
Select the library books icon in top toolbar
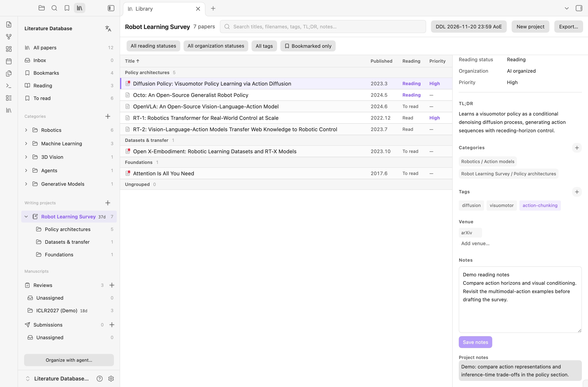pyautogui.click(x=80, y=8)
